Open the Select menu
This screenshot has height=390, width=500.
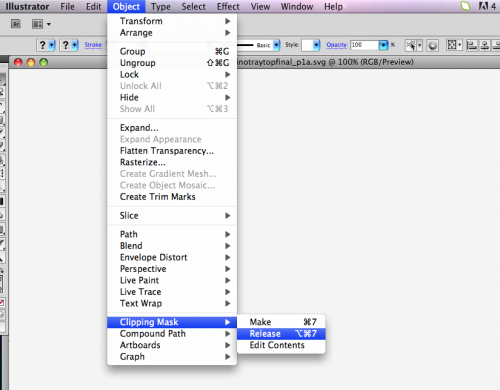pos(193,7)
